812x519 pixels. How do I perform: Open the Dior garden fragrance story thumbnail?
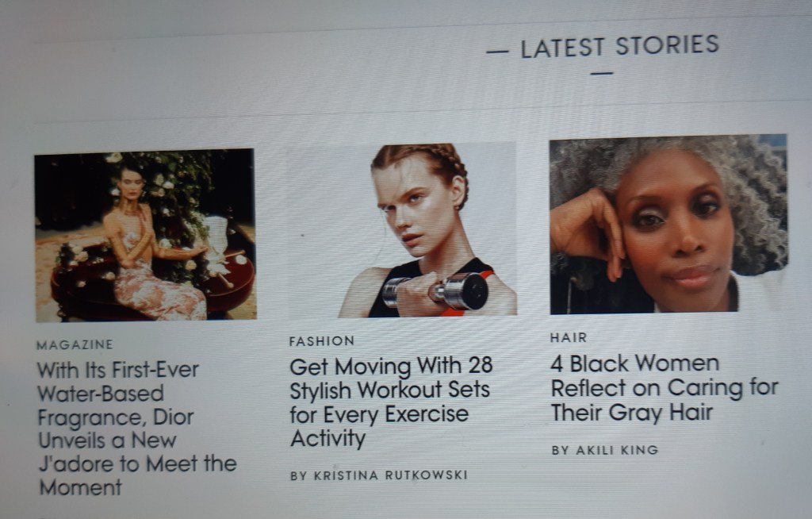click(x=146, y=235)
